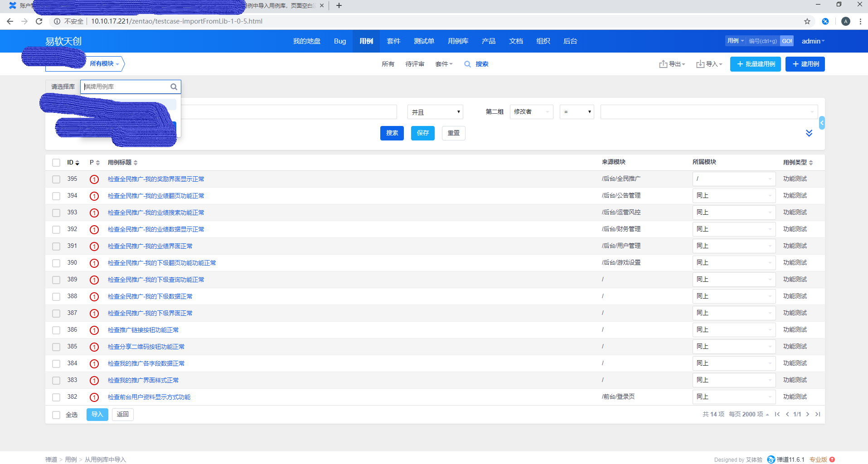Go to the first page of results
Viewport: 868px width, 464px height.
777,414
